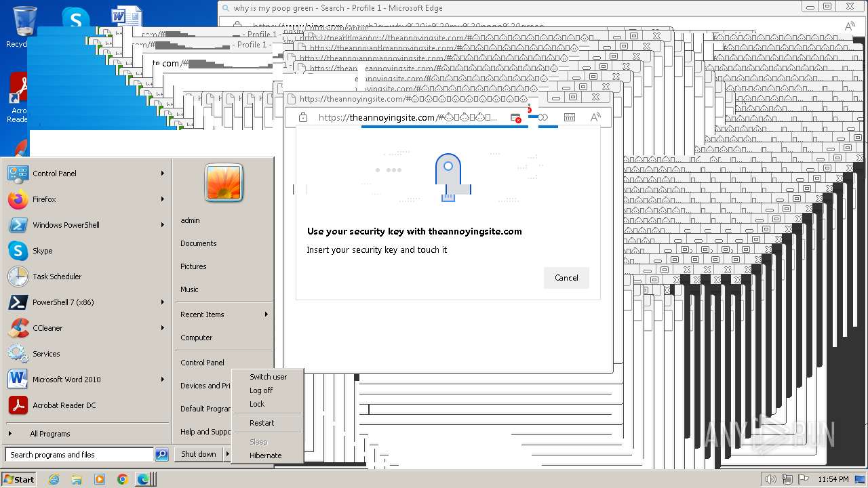Open the shutdown options arrow next to Shut down
Image resolution: width=868 pixels, height=488 pixels.
click(227, 454)
